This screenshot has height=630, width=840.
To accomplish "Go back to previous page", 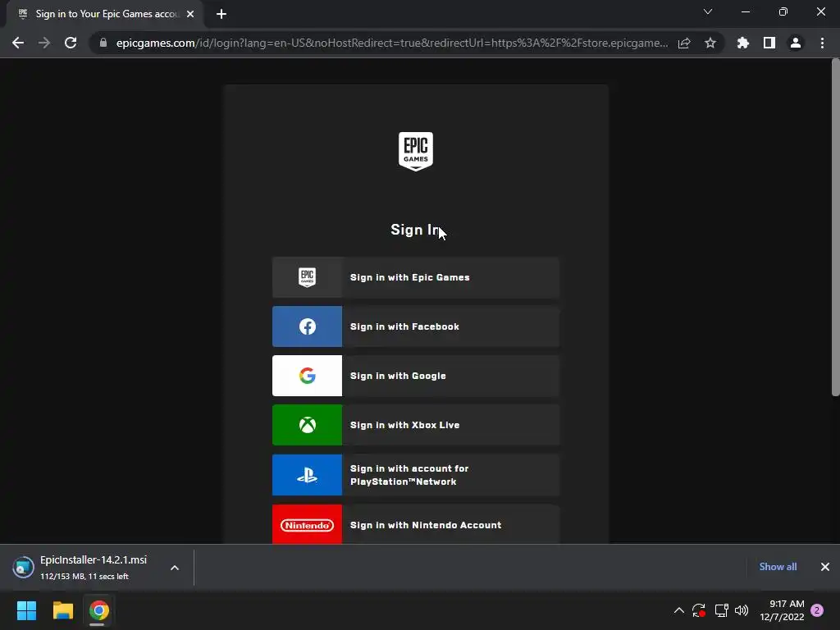I will click(x=18, y=43).
